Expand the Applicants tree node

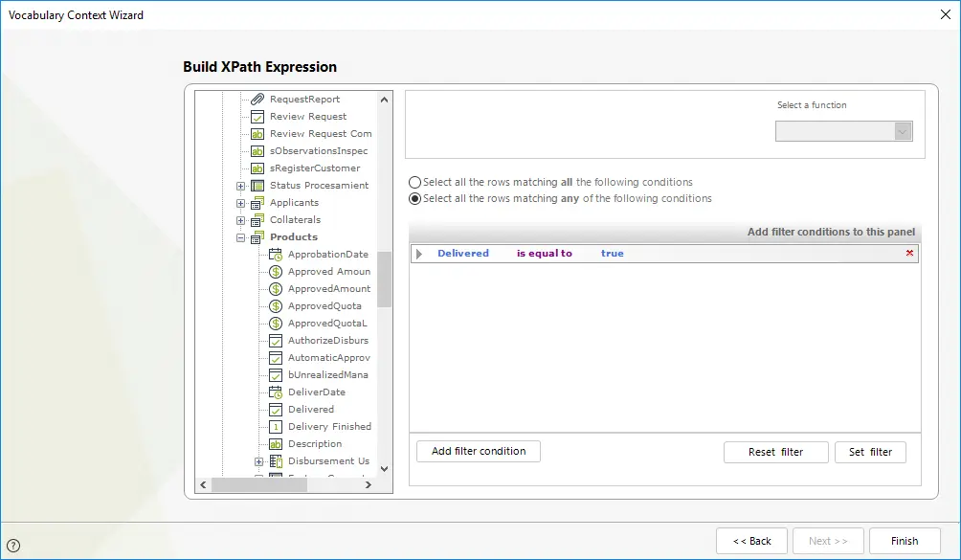click(241, 203)
